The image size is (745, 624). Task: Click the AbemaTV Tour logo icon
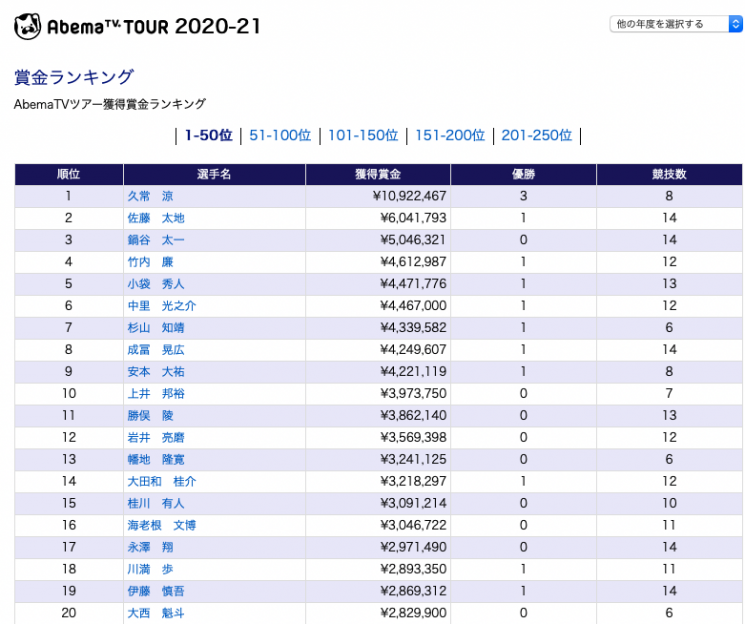click(x=29, y=26)
